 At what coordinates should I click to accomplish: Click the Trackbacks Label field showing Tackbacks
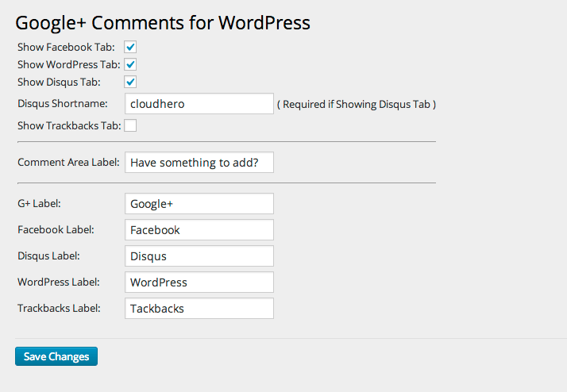[x=199, y=308]
